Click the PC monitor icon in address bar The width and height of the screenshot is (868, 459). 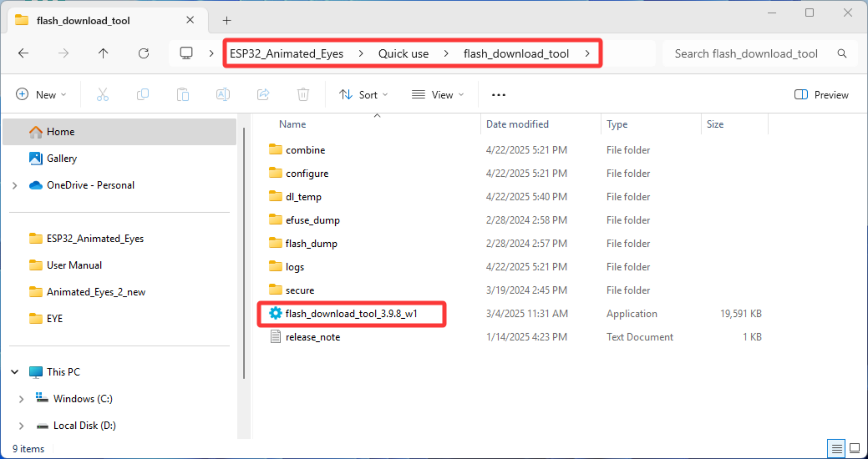pos(186,53)
